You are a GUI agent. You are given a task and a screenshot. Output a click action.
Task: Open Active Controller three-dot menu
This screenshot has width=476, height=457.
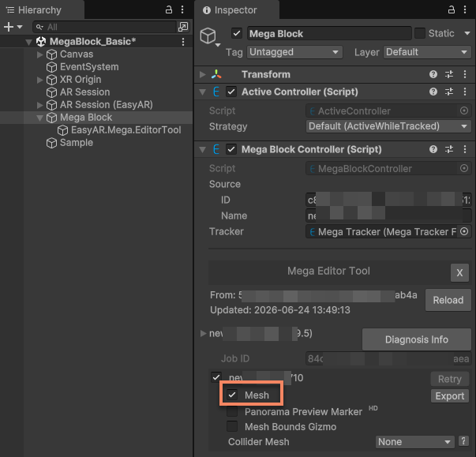(x=465, y=92)
